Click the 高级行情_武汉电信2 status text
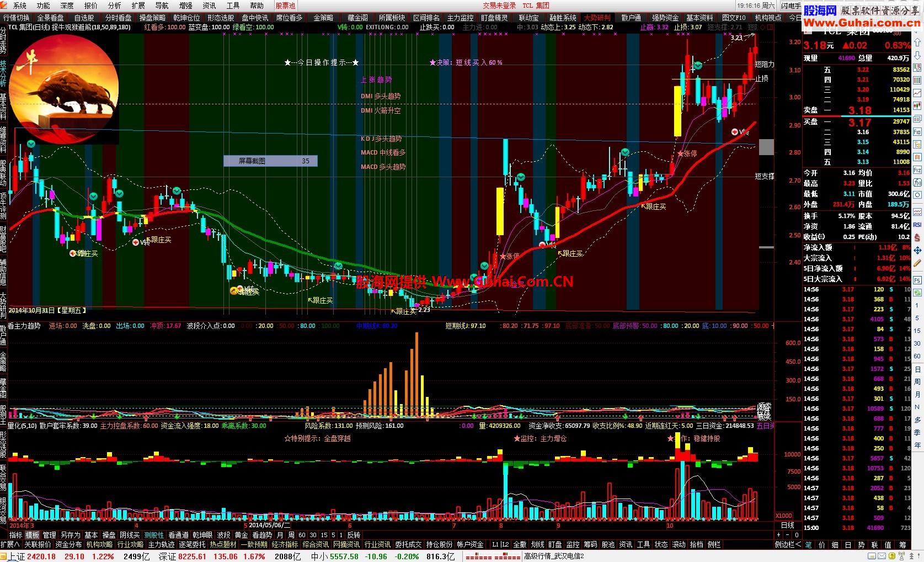Viewport: 924px width, 562px height. (x=553, y=556)
